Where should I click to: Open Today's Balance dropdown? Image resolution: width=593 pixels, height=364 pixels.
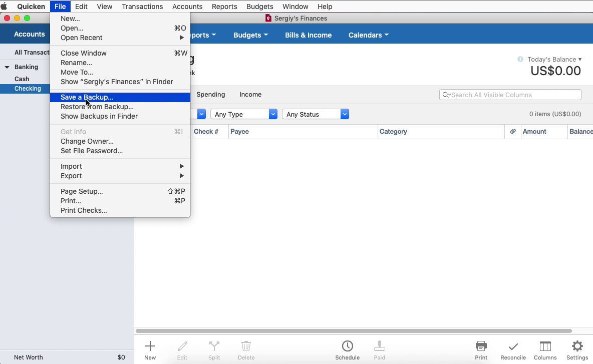(x=554, y=60)
